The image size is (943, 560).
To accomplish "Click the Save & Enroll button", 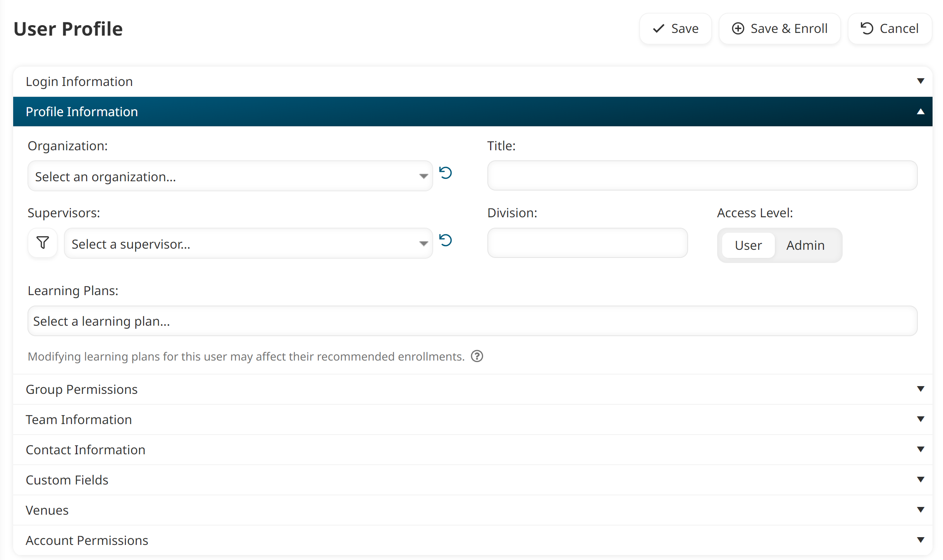I will click(780, 29).
